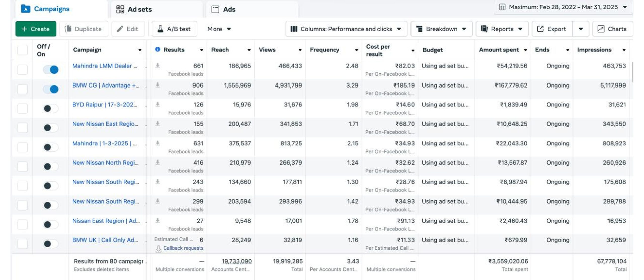This screenshot has width=644, height=280.
Task: Select the Mahindra LMM Dealer row checkbox
Action: coord(22,70)
